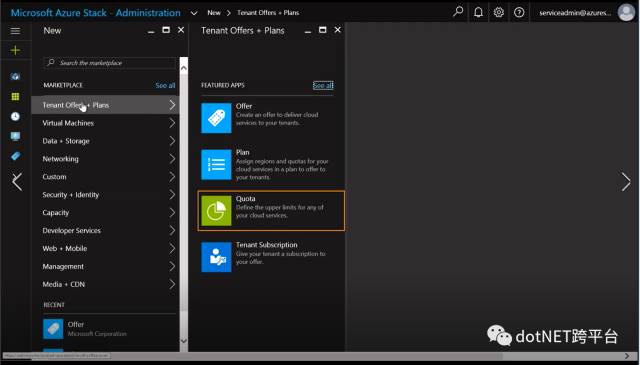The height and width of the screenshot is (365, 640).
Task: Click the green plus New icon
Action: point(15,50)
